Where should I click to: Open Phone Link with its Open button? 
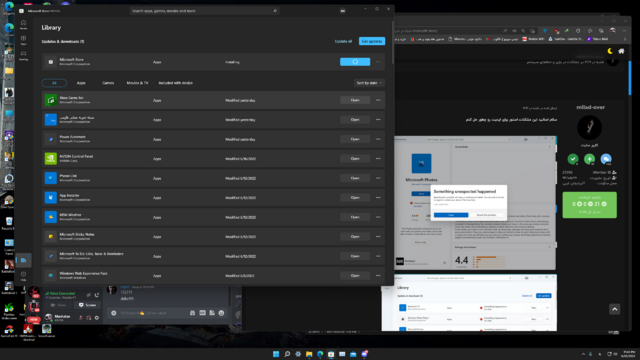355,178
